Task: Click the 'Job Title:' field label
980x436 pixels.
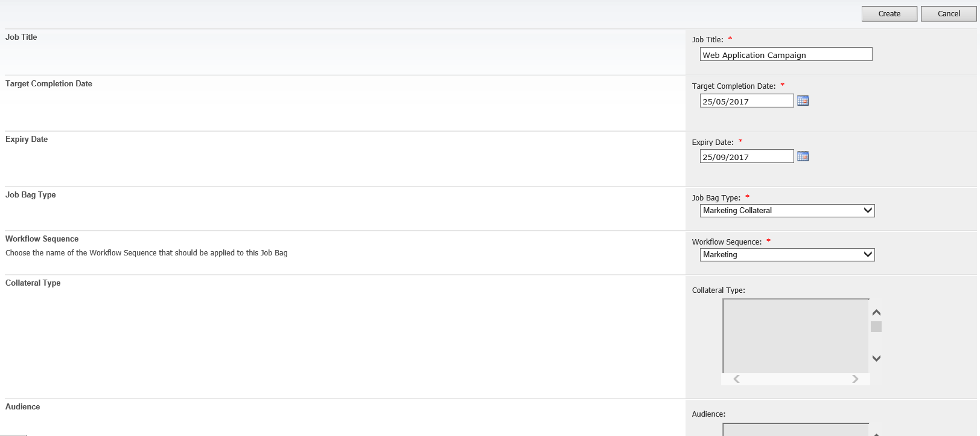Action: click(707, 40)
